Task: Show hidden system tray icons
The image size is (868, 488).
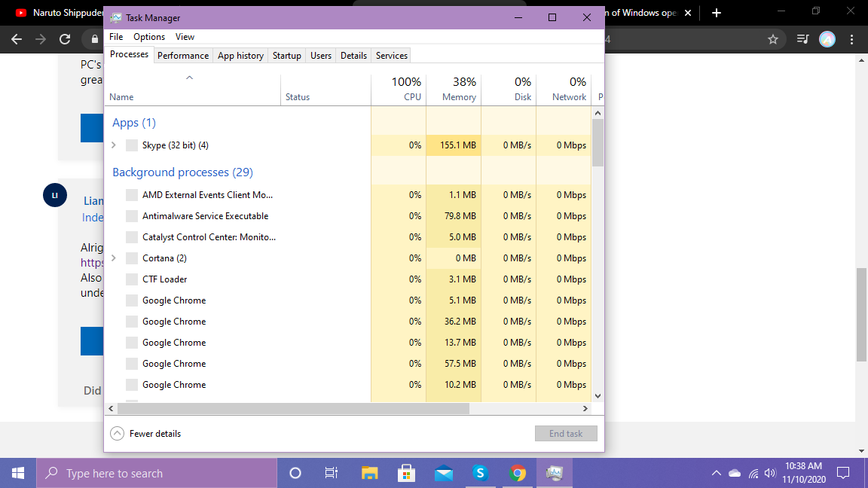Action: [717, 473]
